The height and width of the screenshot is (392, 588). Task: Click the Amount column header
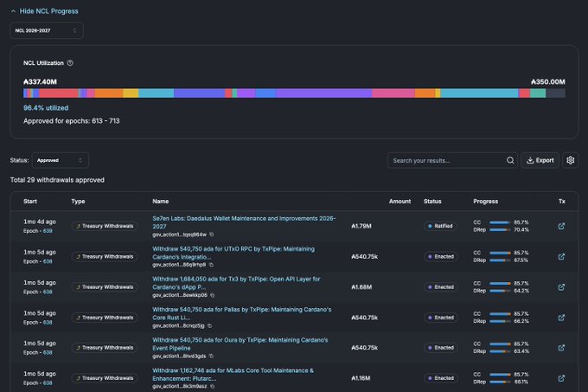[x=399, y=202]
